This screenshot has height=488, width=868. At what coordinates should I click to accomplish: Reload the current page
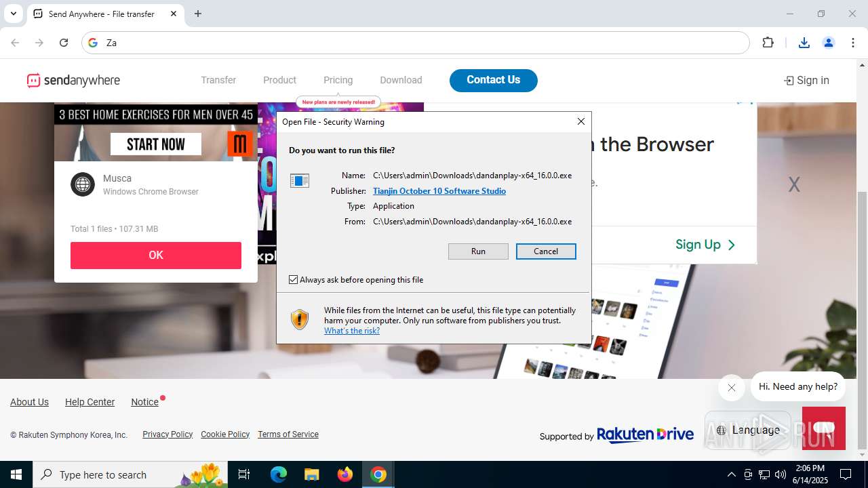64,43
